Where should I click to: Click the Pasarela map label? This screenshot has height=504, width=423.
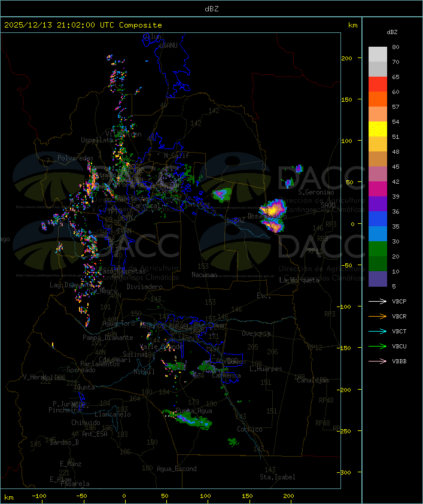75,484
